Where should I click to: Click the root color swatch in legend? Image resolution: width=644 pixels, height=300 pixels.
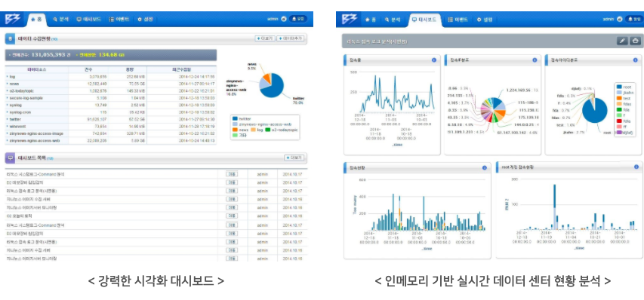click(x=620, y=87)
